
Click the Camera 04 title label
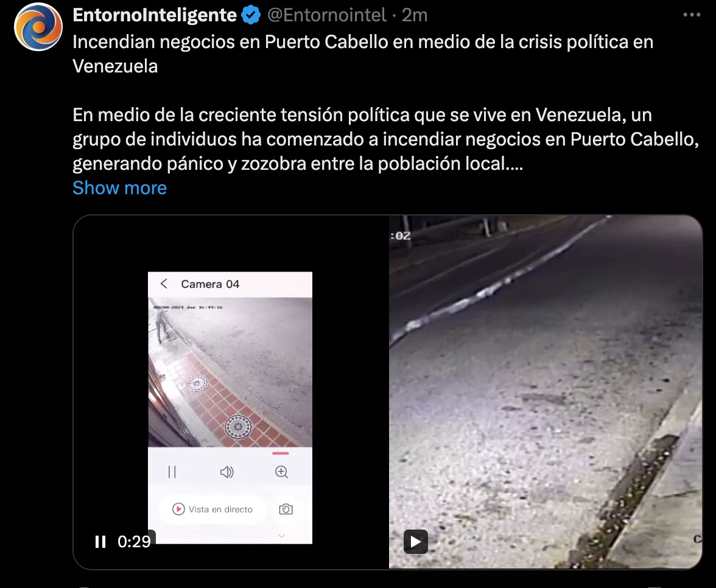coord(210,284)
